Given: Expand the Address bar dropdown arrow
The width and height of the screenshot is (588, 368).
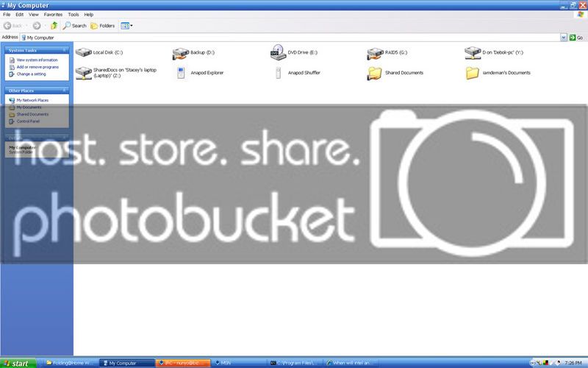Looking at the screenshot, I should click(x=563, y=38).
